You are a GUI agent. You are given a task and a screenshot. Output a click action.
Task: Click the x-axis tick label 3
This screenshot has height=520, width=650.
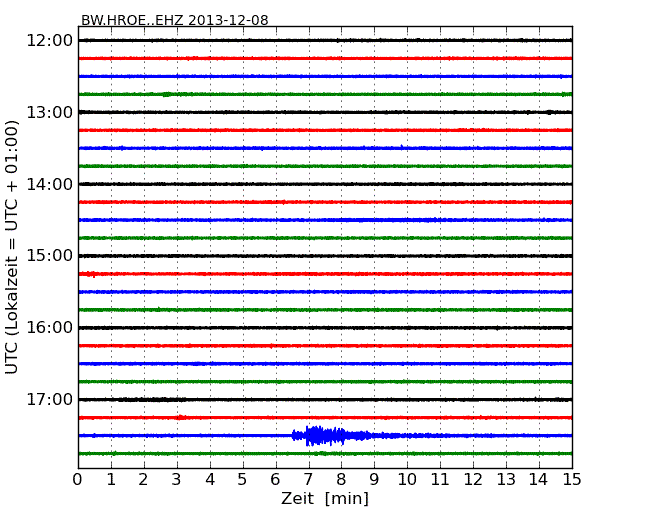pyautogui.click(x=177, y=480)
